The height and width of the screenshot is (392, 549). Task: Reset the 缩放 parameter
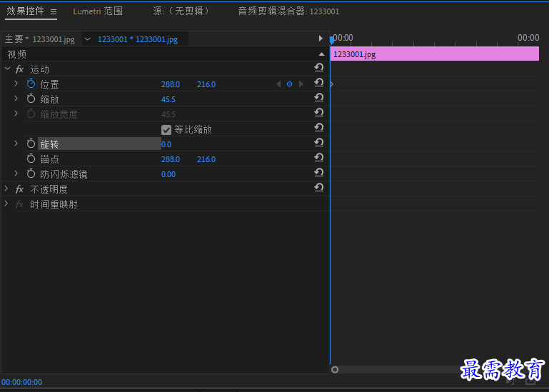318,97
